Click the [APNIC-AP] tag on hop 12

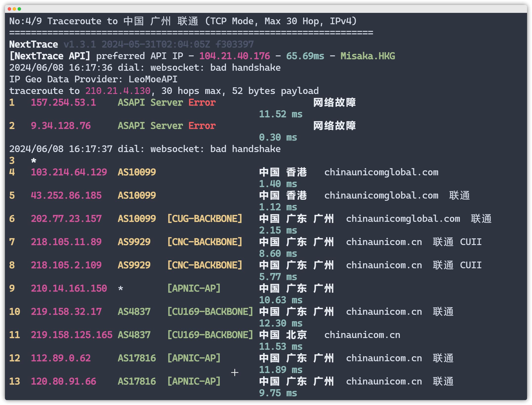point(194,358)
